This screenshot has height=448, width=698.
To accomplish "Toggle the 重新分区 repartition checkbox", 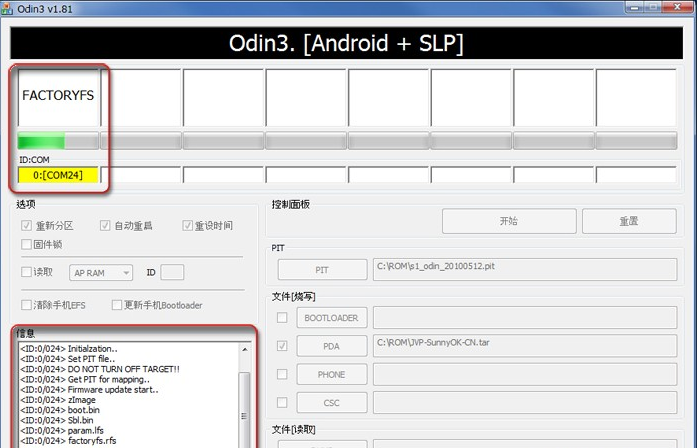I will tap(26, 225).
